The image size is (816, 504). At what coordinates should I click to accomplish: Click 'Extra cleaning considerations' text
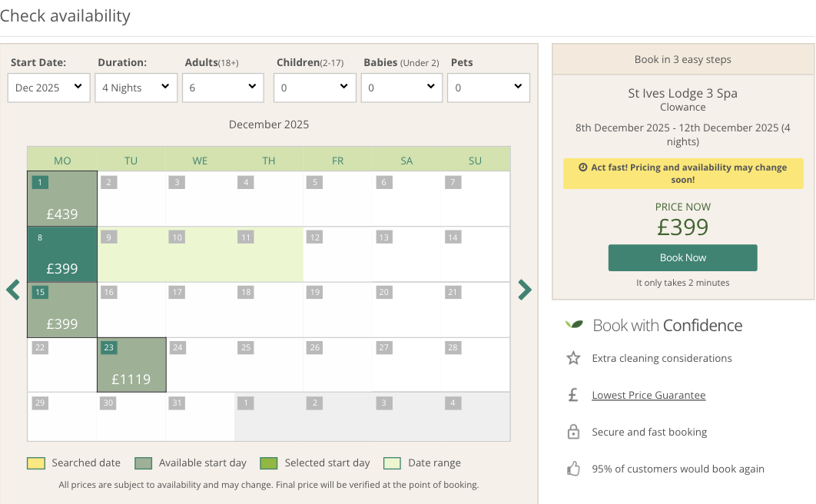point(662,358)
